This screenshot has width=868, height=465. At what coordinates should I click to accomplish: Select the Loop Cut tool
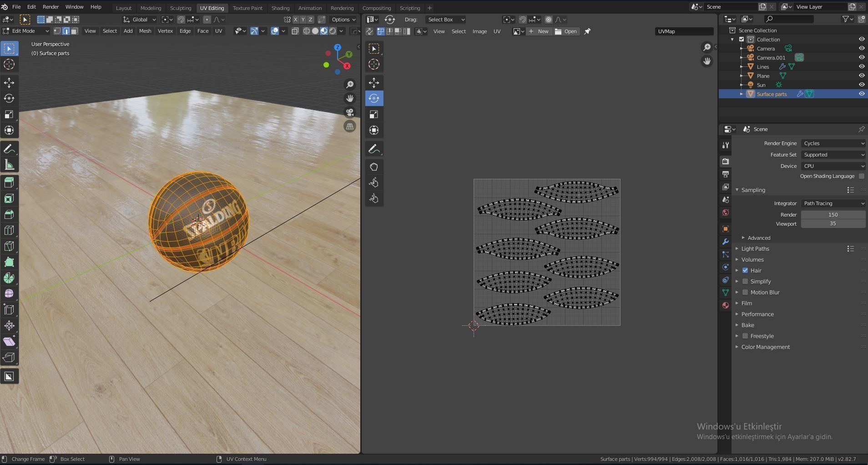click(9, 230)
